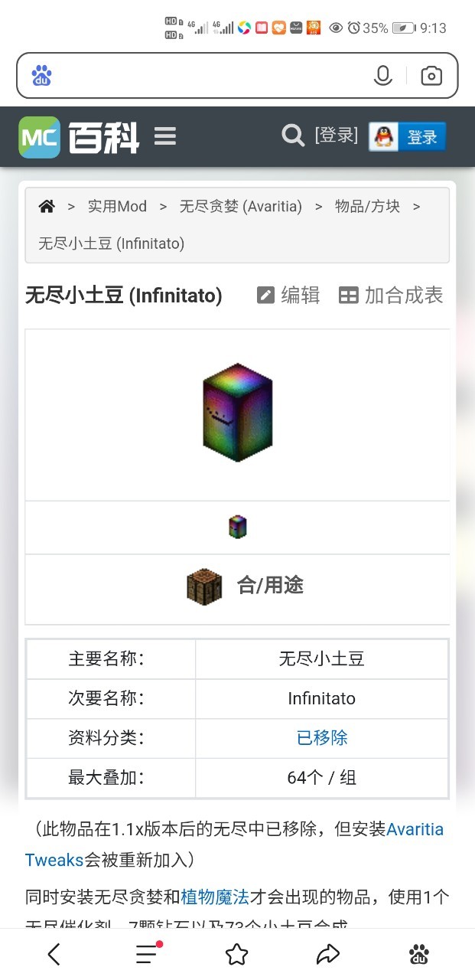Tap the MC百科 site logo

pos(80,138)
